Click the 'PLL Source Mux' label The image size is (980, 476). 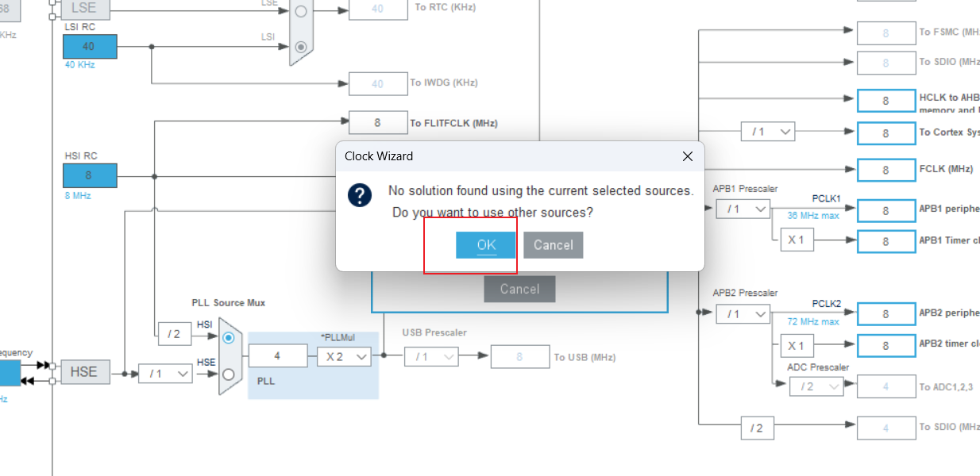[x=229, y=303]
